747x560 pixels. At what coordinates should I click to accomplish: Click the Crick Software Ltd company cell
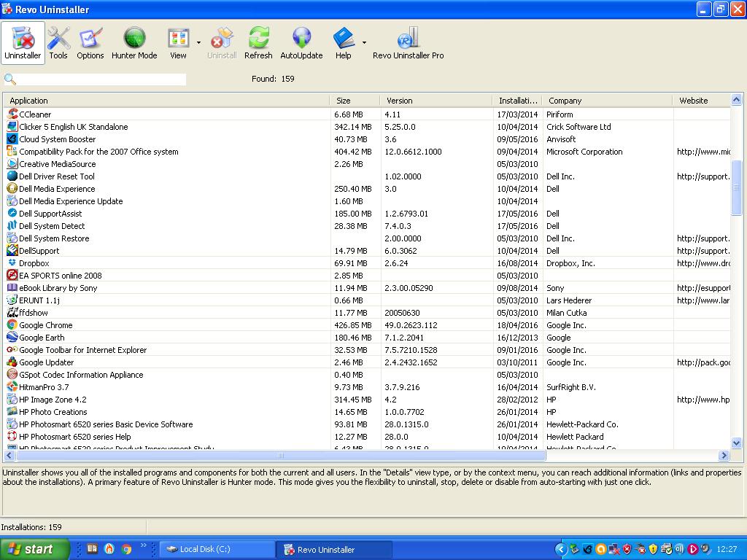click(578, 127)
